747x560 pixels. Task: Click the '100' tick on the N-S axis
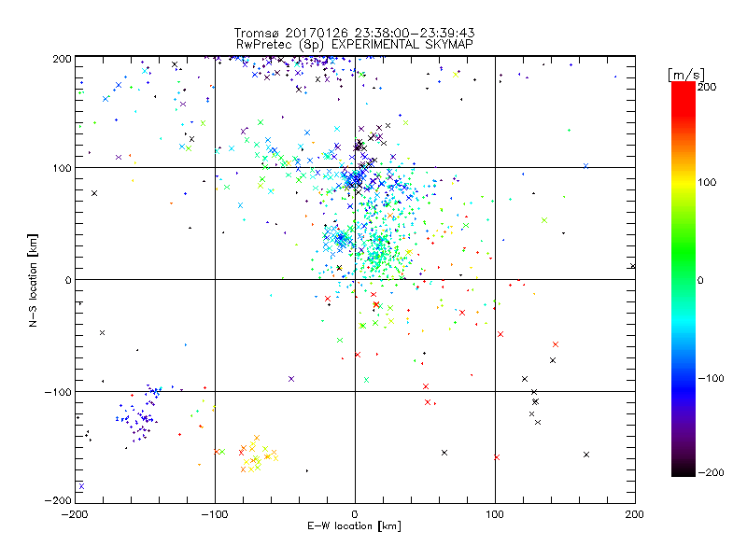(62, 168)
